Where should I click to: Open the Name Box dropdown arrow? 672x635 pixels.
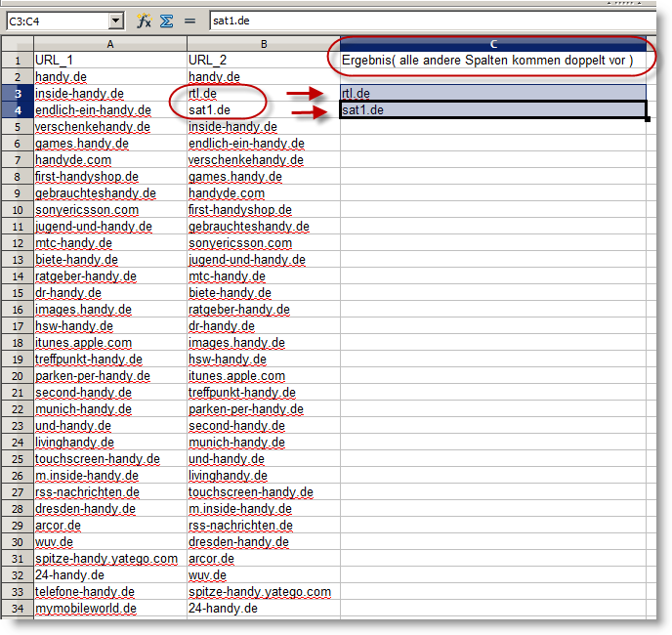pyautogui.click(x=116, y=21)
